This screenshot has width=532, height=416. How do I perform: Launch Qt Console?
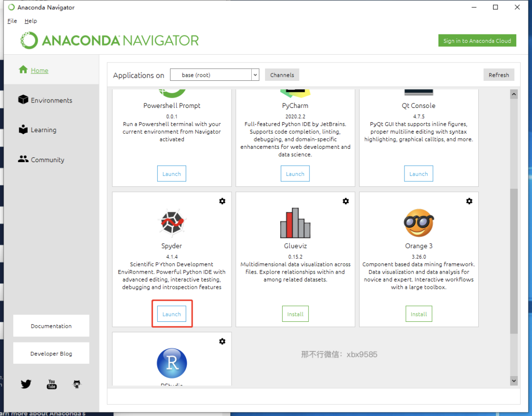coord(419,173)
